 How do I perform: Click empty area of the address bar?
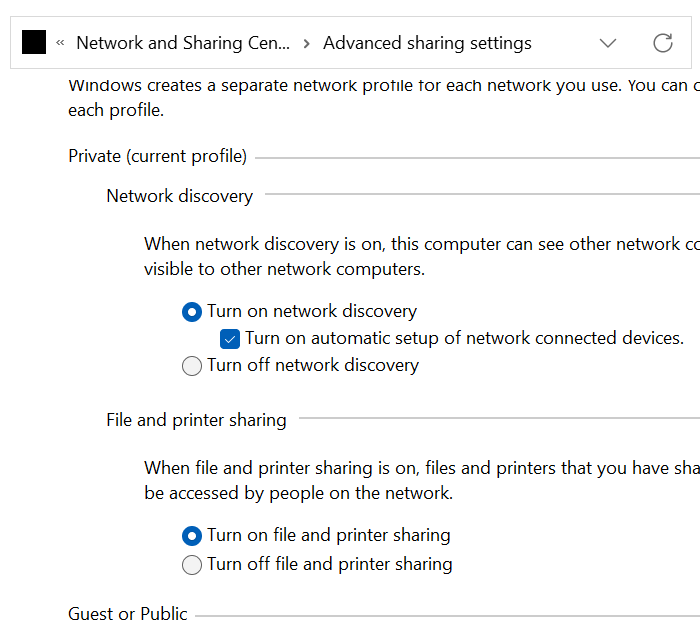click(562, 43)
